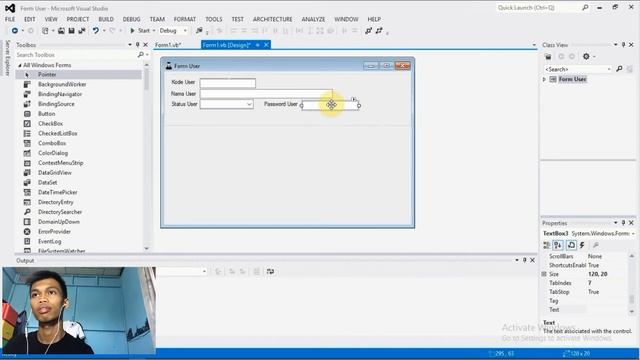Click Categorized view icon in Properties

[x=547, y=245]
